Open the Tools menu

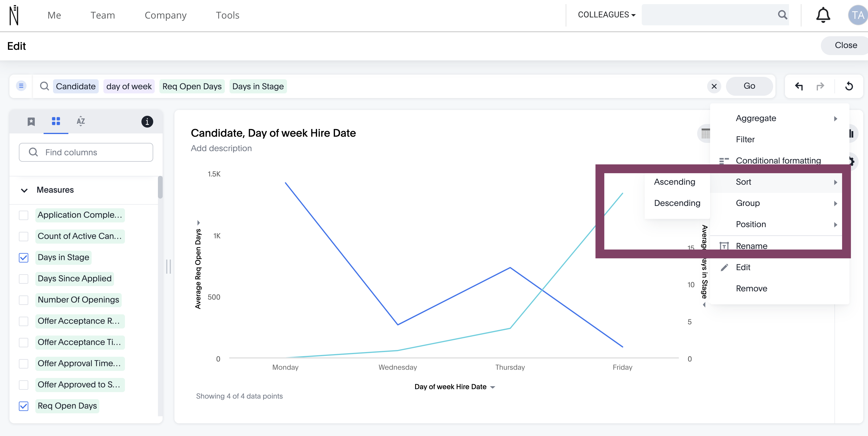tap(227, 15)
